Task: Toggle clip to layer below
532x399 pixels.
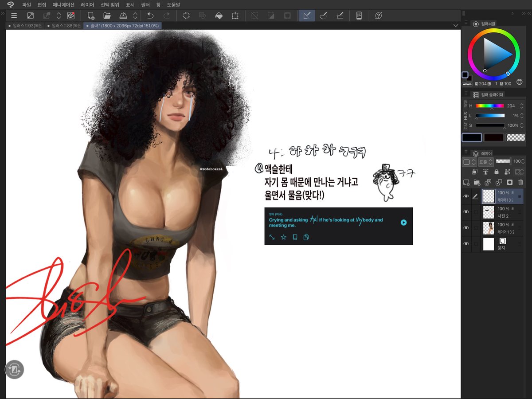Action: (x=474, y=172)
